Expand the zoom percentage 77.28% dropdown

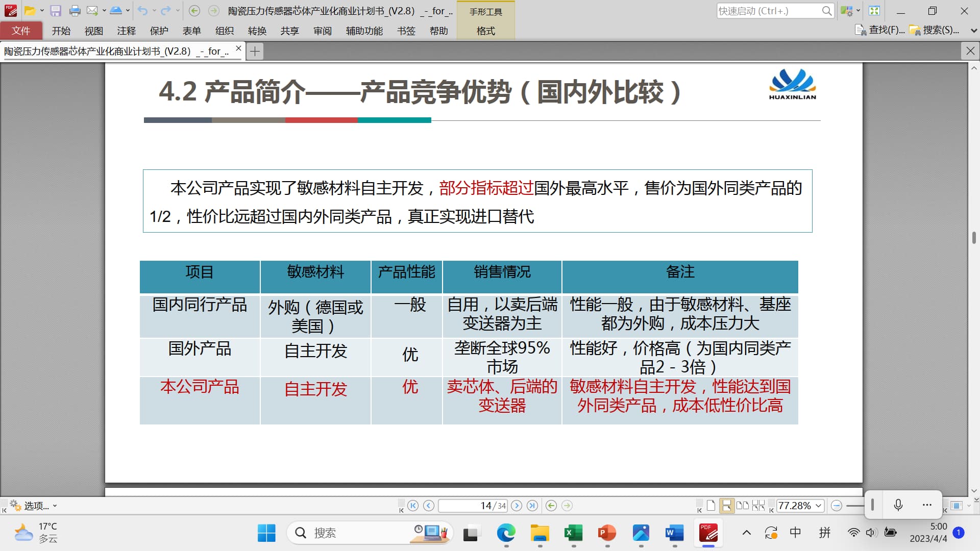point(819,506)
